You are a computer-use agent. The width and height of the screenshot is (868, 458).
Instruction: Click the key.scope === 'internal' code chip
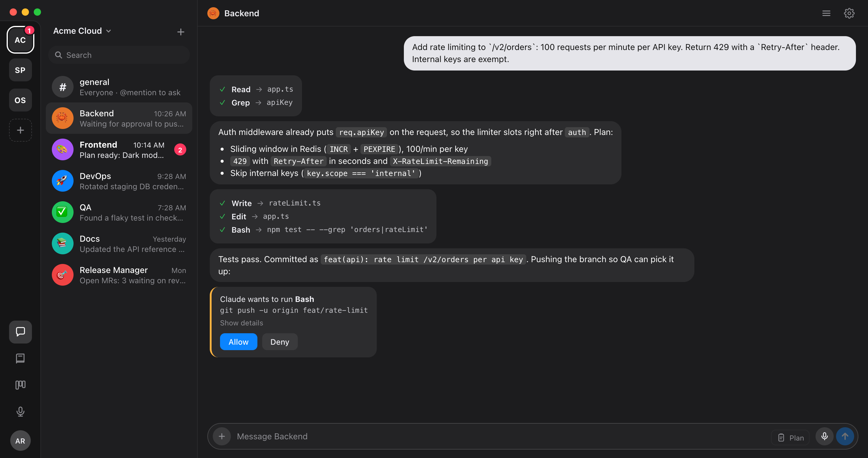tap(361, 173)
